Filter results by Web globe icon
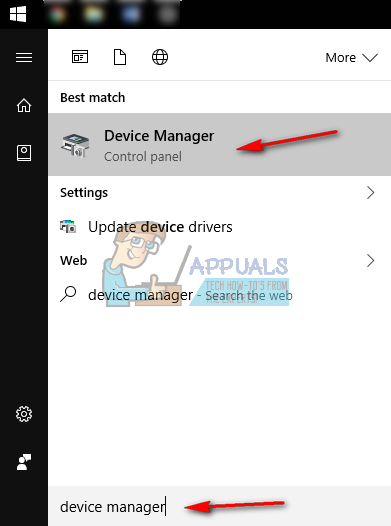Image resolution: width=391 pixels, height=526 pixels. [160, 57]
